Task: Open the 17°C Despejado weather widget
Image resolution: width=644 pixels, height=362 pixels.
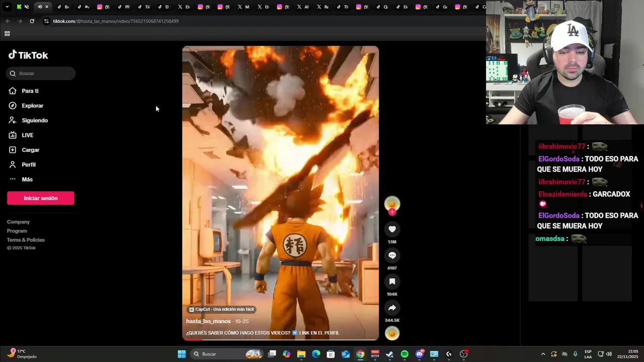Action: click(x=22, y=354)
